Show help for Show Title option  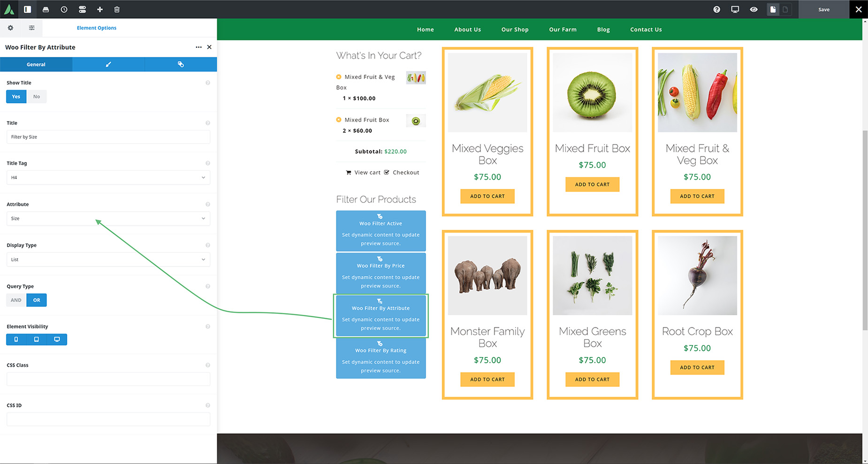coord(208,83)
